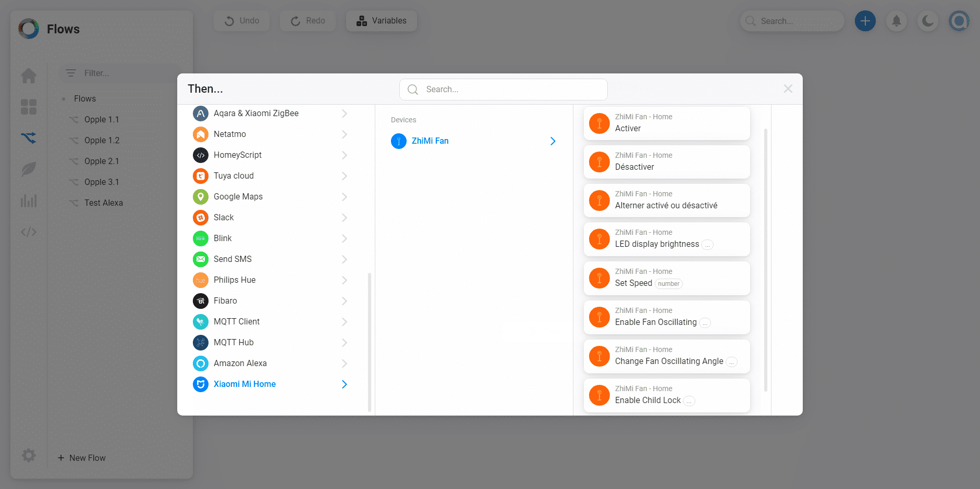The image size is (980, 489).
Task: Choose Alterner activé ou désactivé card
Action: click(667, 200)
